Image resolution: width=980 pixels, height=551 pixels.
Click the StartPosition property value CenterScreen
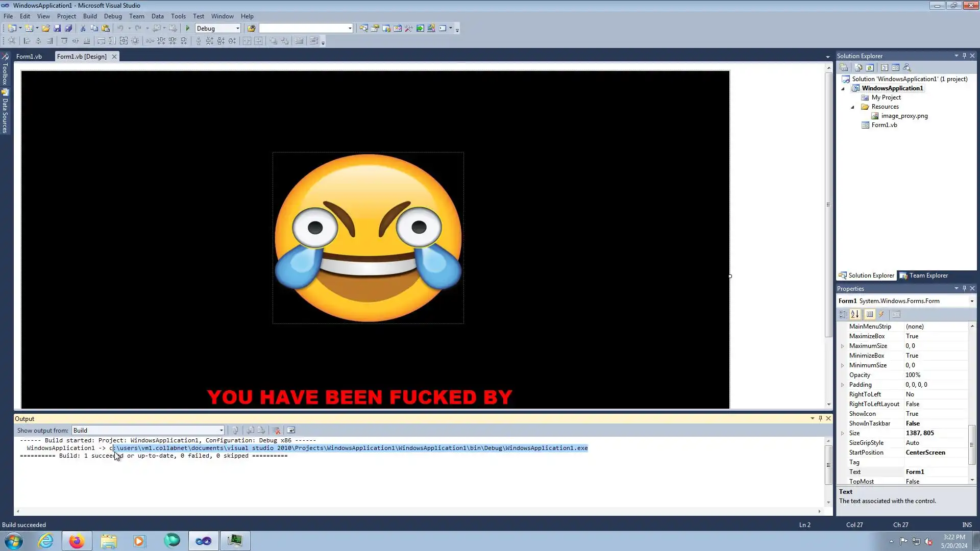click(x=925, y=453)
